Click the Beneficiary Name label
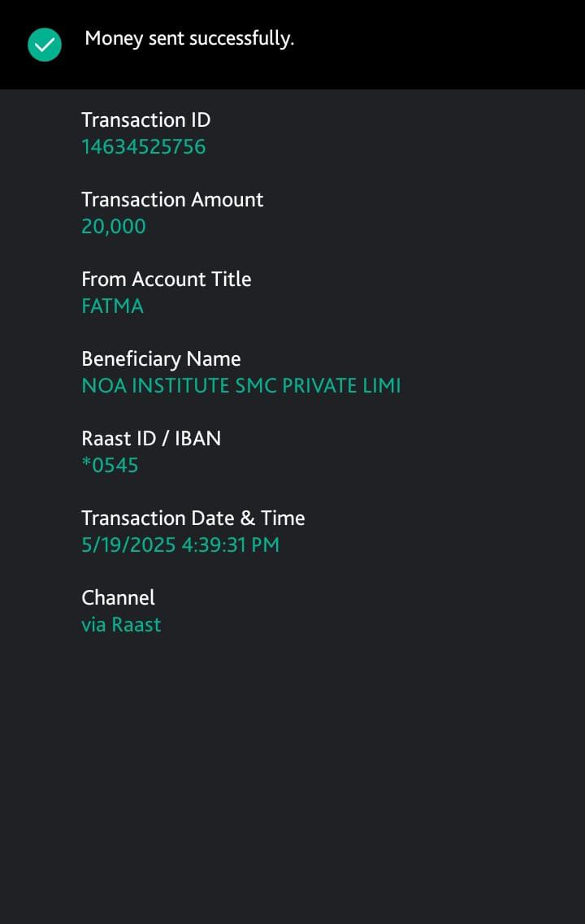This screenshot has height=924, width=585. pos(161,358)
